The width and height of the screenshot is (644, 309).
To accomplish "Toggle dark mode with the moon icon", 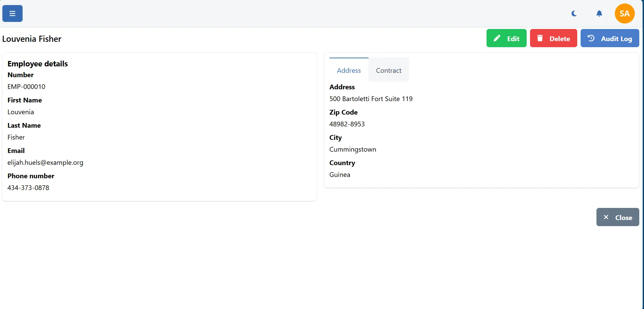I will point(574,13).
